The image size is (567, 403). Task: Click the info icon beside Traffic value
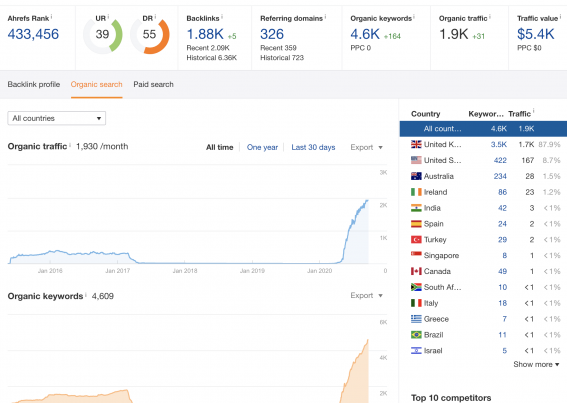click(x=560, y=16)
